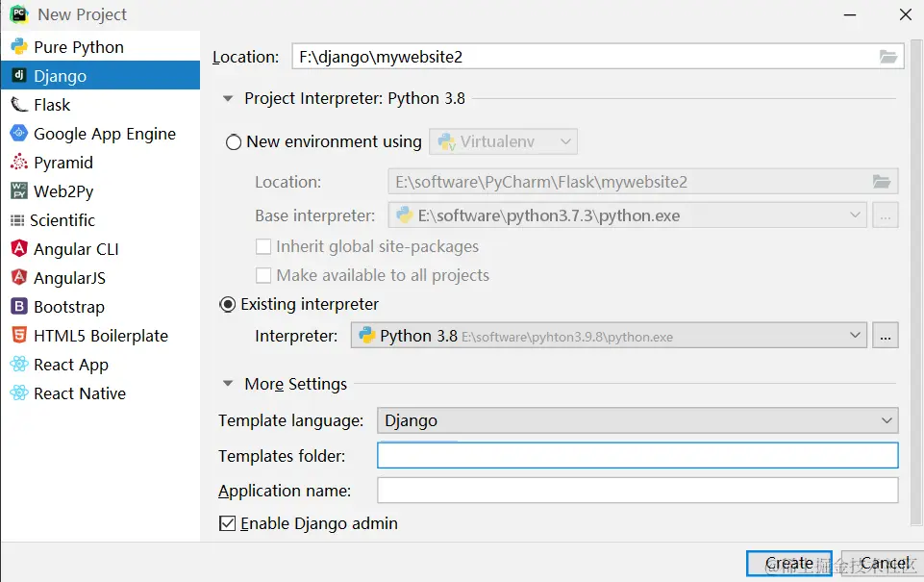This screenshot has width=924, height=582.
Task: Click the PyCharm logo in the title bar
Action: click(x=19, y=14)
